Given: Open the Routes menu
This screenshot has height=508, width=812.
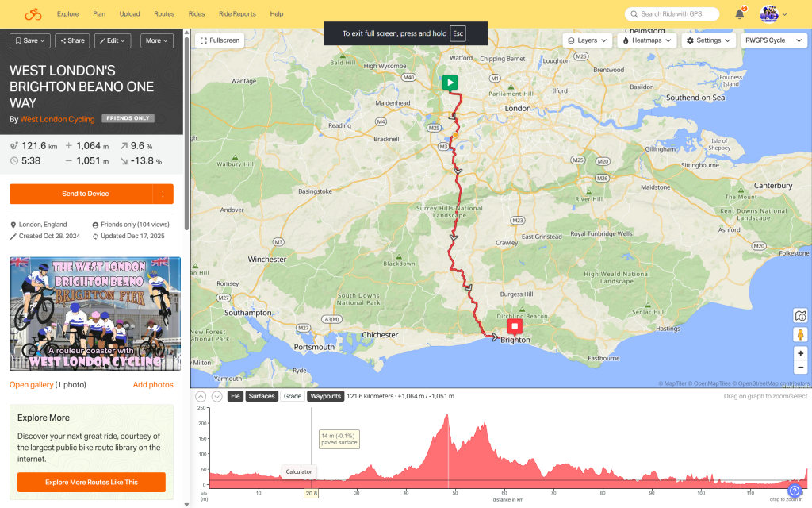Looking at the screenshot, I should pyautogui.click(x=164, y=14).
